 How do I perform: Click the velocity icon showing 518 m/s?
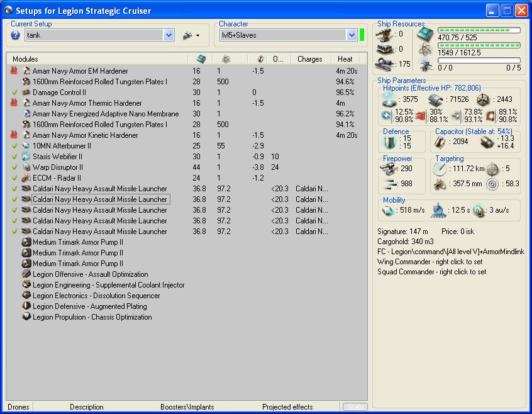388,211
